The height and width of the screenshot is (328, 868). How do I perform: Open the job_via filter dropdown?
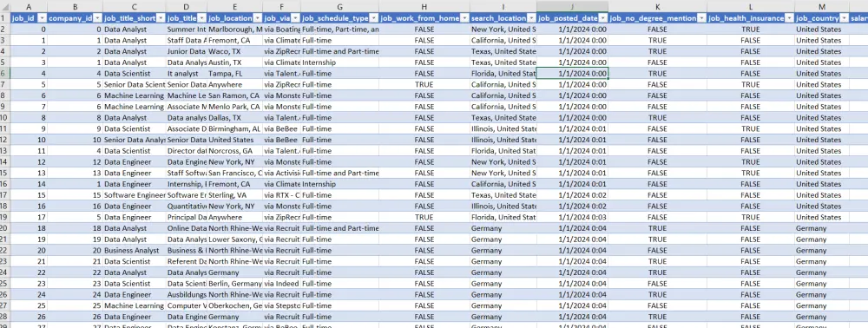pos(295,18)
